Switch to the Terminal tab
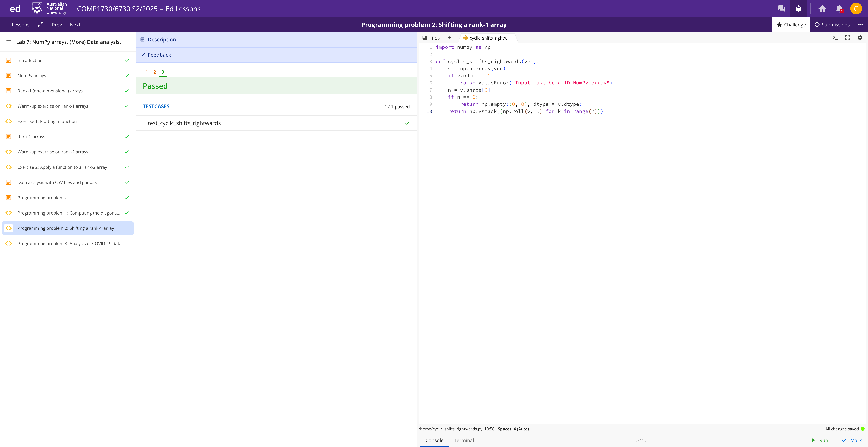 pyautogui.click(x=464, y=440)
